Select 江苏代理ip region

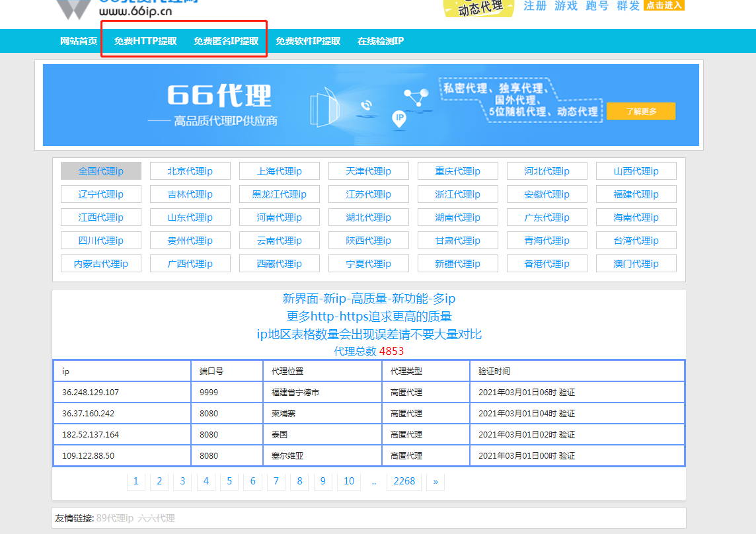tap(368, 194)
